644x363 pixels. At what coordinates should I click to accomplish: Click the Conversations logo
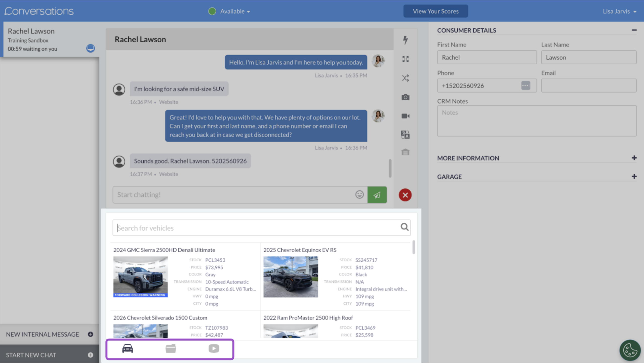coord(39,11)
